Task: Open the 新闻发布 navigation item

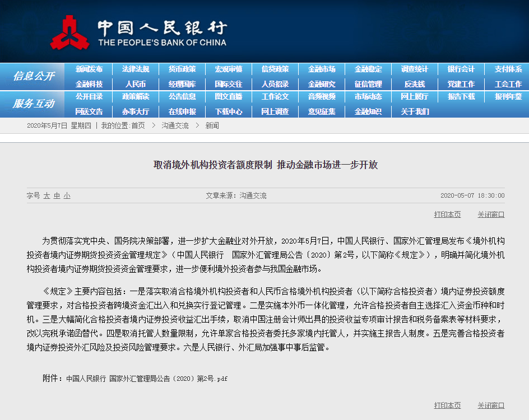Action: click(x=88, y=69)
